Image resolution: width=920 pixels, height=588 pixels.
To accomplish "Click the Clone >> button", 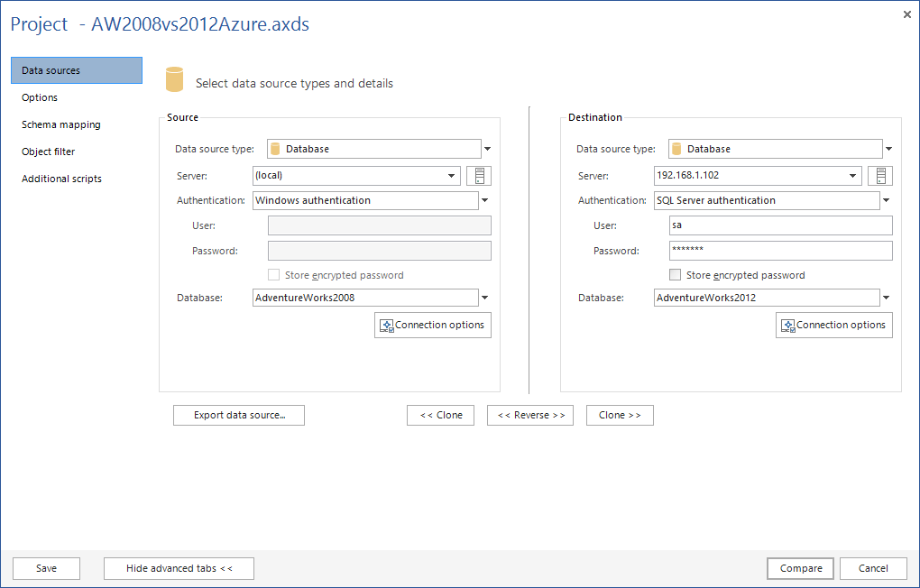I will pyautogui.click(x=620, y=415).
